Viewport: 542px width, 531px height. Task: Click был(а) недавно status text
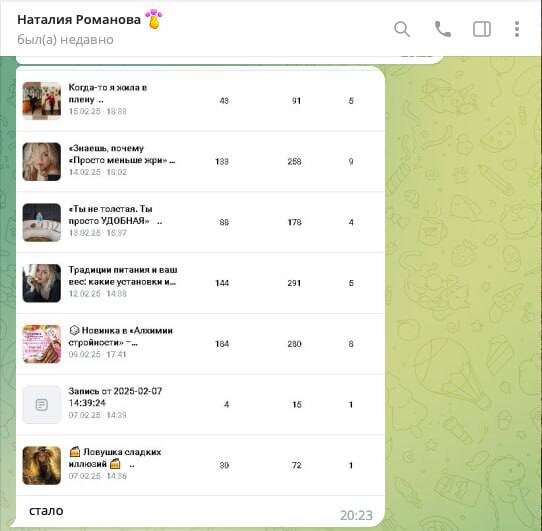[x=65, y=40]
